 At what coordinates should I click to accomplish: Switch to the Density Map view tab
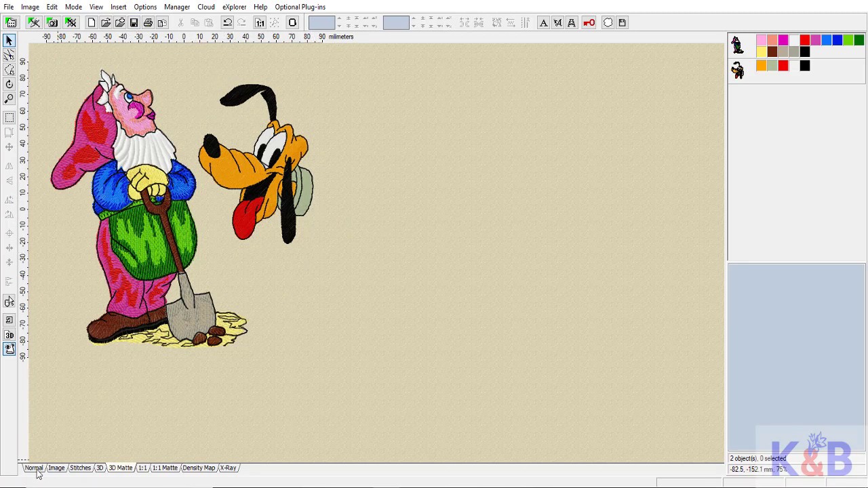tap(199, 468)
